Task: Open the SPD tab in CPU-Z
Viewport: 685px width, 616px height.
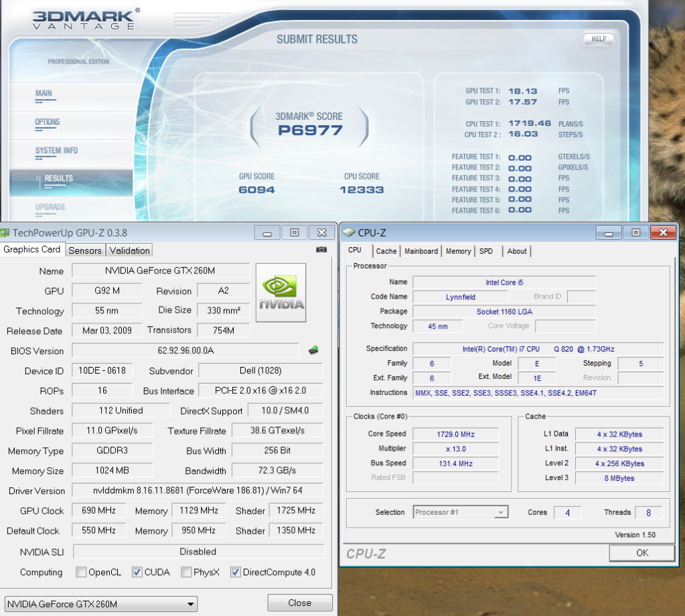Action: point(485,251)
